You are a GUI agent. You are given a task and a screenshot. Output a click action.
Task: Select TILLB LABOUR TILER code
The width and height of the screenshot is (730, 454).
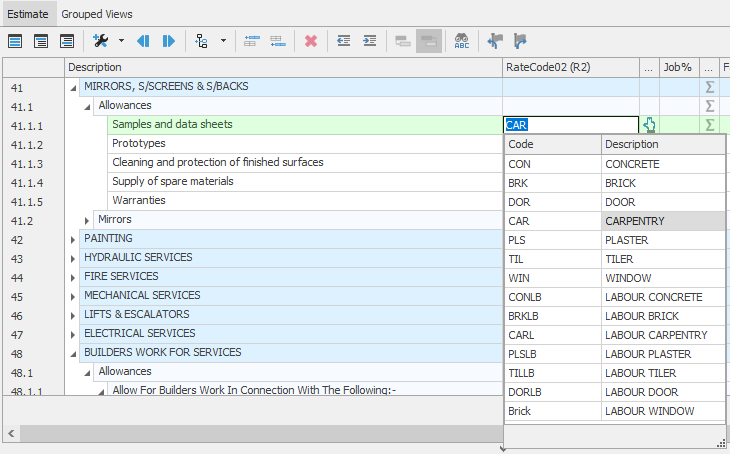pos(615,373)
